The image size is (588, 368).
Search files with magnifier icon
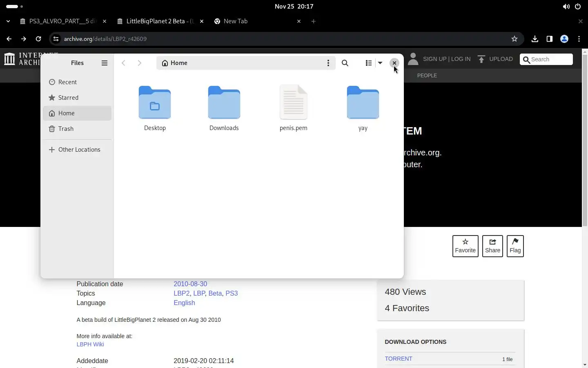tap(345, 63)
